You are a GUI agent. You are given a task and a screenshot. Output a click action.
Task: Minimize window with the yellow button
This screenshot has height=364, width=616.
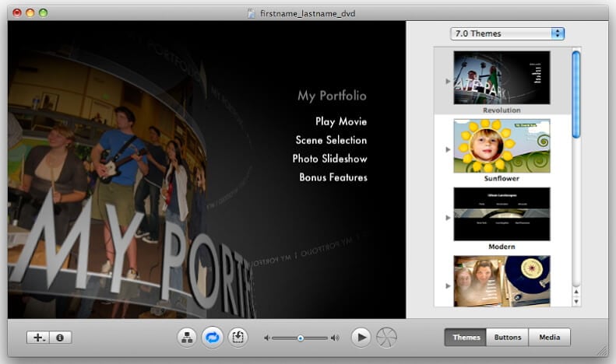pyautogui.click(x=30, y=13)
